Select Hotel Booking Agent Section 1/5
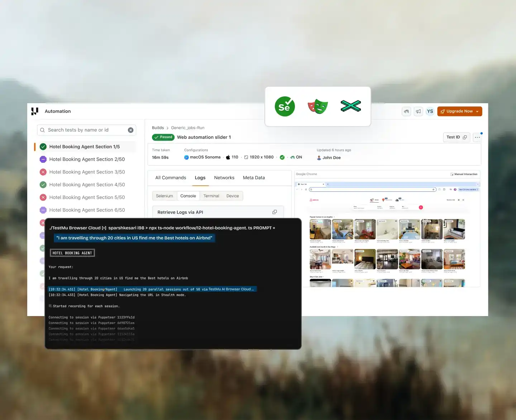 pos(85,147)
